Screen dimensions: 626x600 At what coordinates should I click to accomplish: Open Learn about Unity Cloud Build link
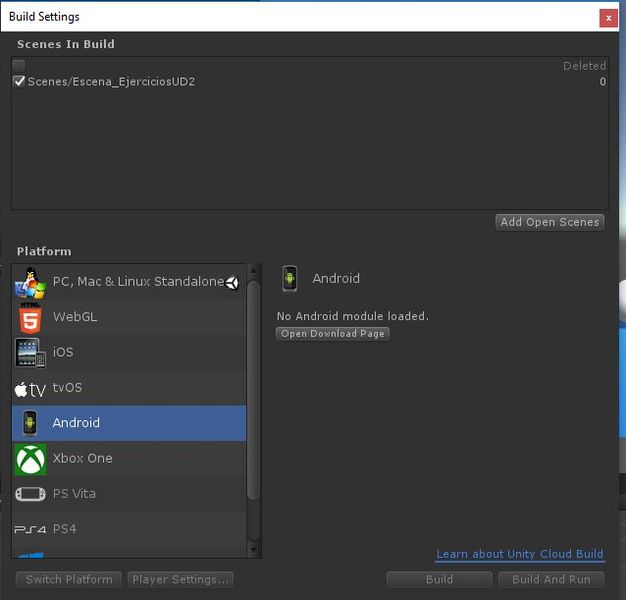tap(520, 554)
